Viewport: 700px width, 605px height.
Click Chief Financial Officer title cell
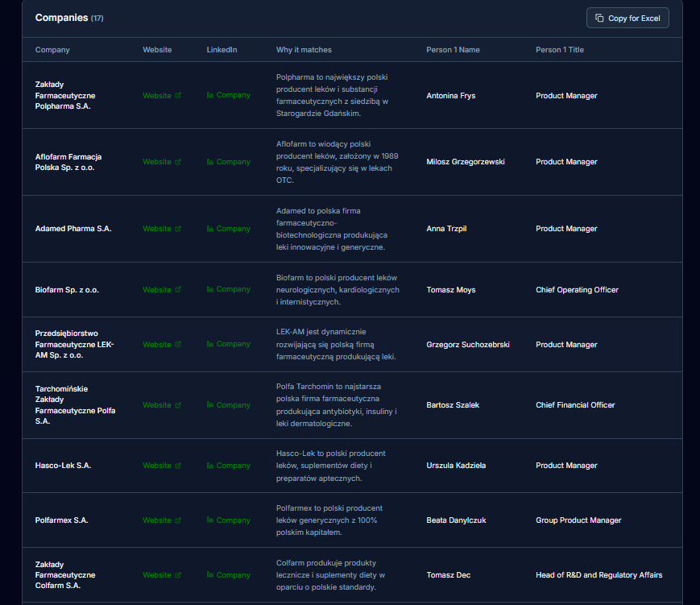[575, 405]
